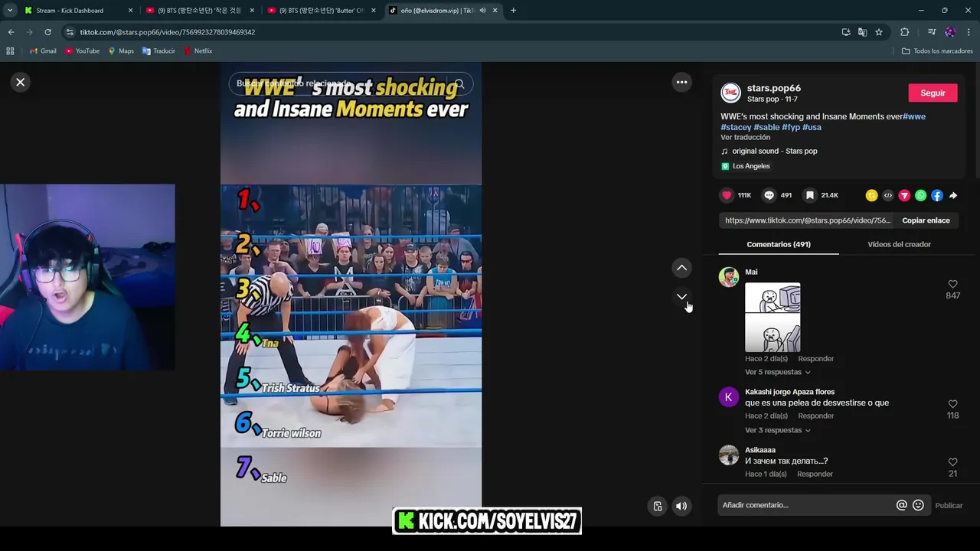Screen dimensions: 980x551
Task: Send to friends via red paper plane icon
Action: point(904,195)
